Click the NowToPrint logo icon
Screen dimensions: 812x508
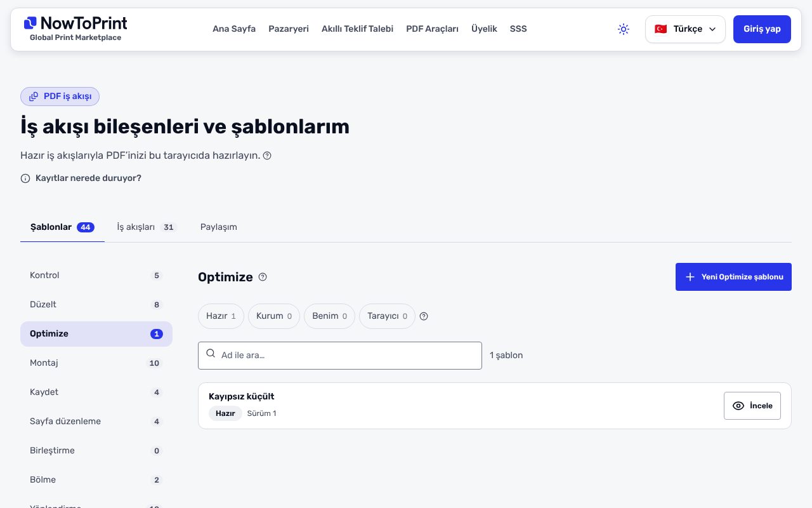click(x=30, y=23)
